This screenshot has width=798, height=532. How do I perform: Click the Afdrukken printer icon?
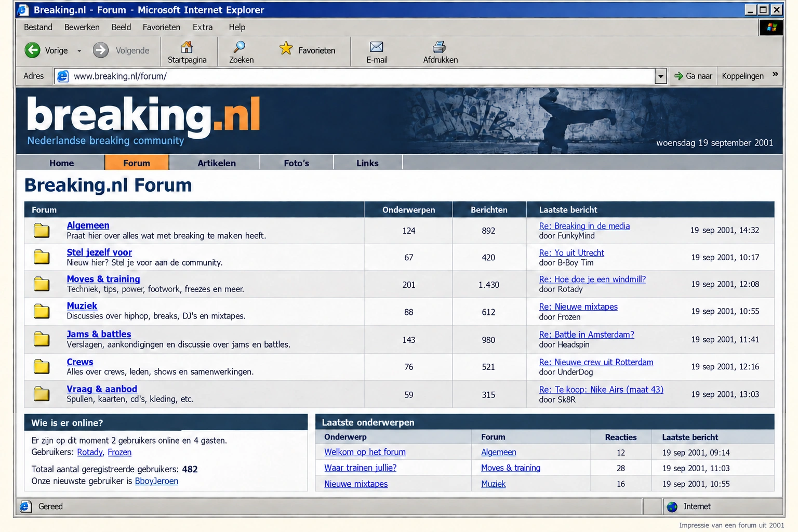[440, 47]
